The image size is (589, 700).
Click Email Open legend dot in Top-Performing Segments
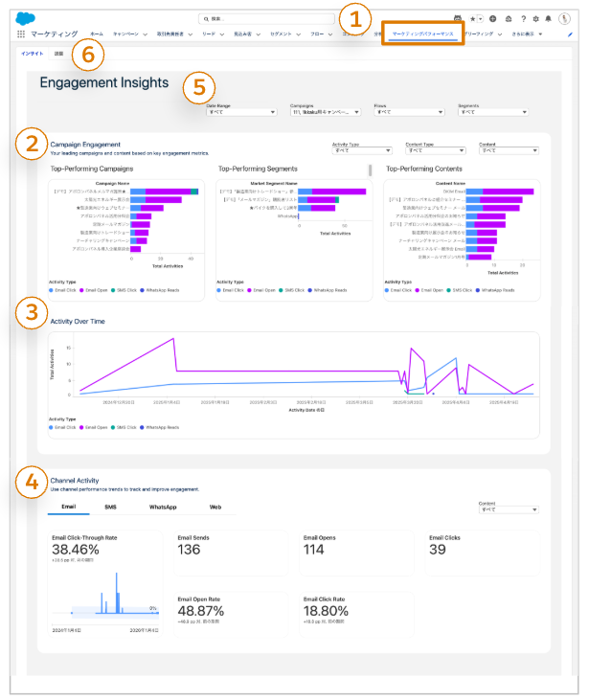[250, 290]
